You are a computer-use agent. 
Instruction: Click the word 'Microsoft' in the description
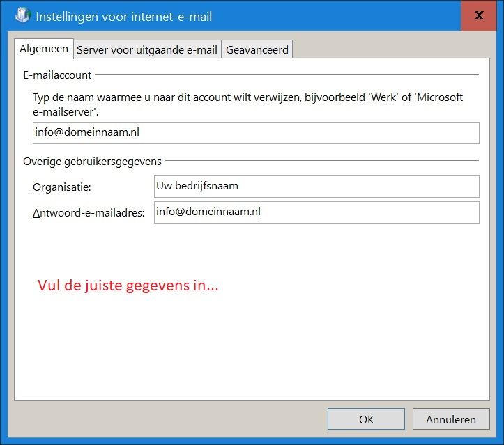click(440, 97)
